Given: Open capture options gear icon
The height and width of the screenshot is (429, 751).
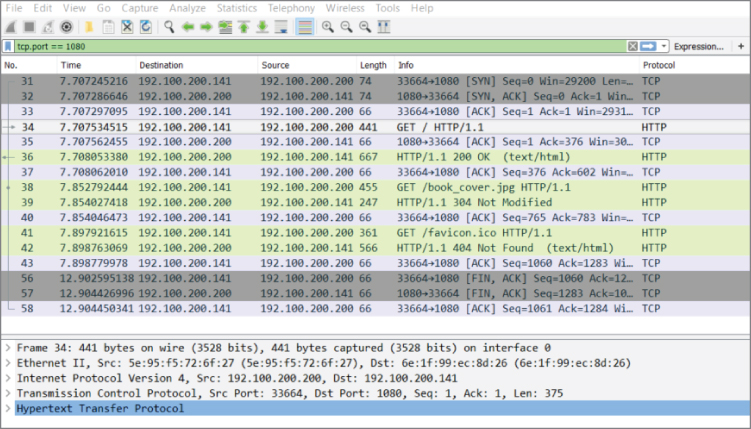Looking at the screenshot, I should point(66,27).
